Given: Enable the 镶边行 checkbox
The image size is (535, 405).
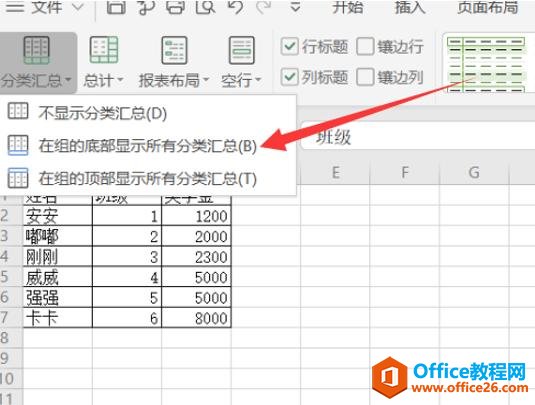Looking at the screenshot, I should coord(365,46).
